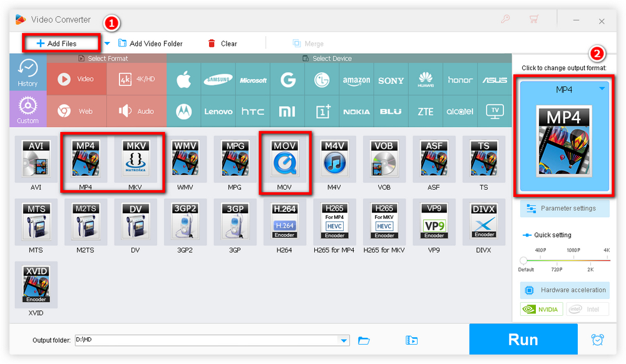626x364 pixels.
Task: Click the alarm clock scheduler icon
Action: coord(597,340)
